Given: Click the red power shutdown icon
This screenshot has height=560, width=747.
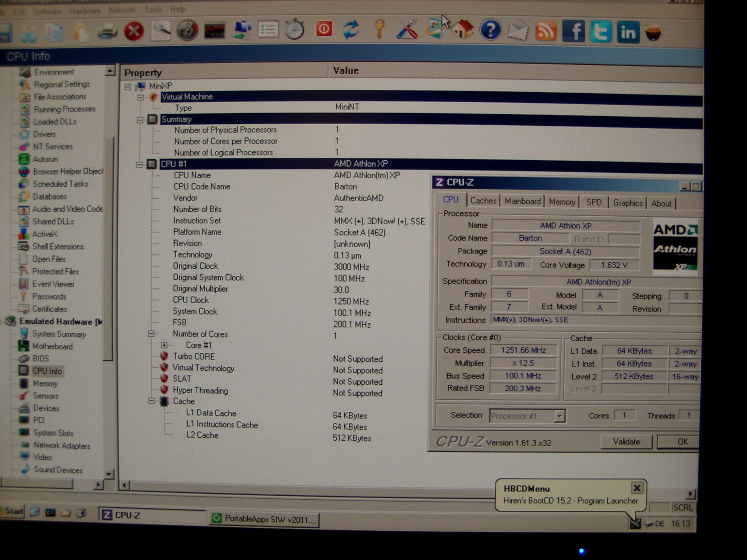Looking at the screenshot, I should pos(324,29).
